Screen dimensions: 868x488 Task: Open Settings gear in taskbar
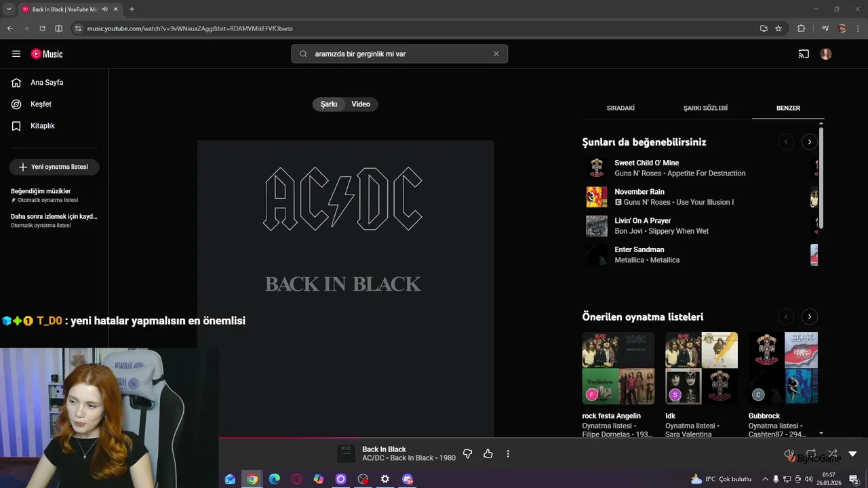385,479
